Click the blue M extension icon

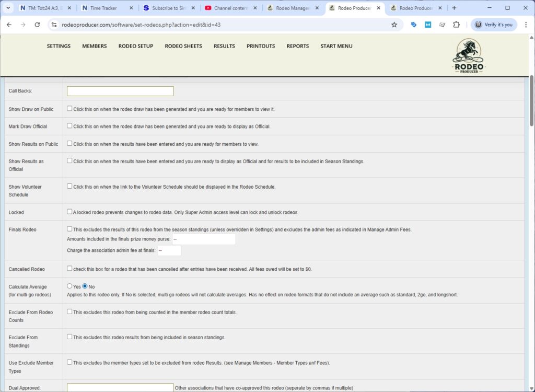tap(428, 25)
